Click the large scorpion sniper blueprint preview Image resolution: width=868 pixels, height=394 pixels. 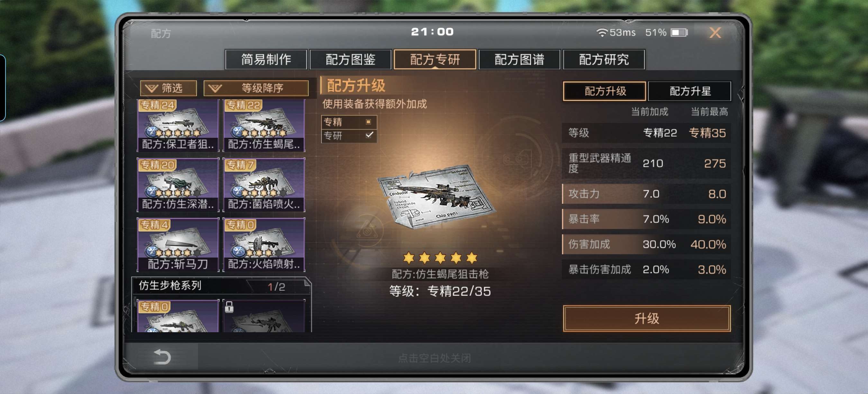coord(436,196)
